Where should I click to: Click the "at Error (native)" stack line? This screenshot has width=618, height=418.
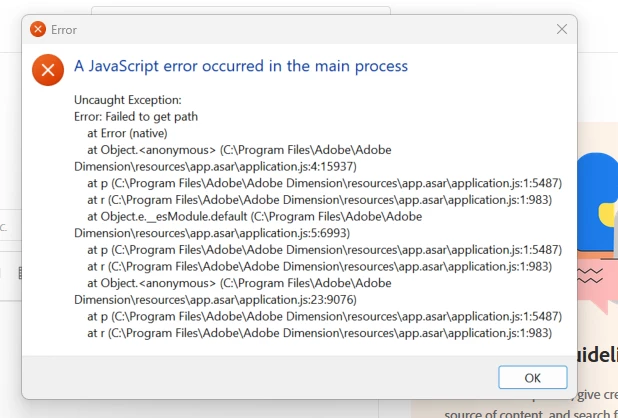click(127, 133)
